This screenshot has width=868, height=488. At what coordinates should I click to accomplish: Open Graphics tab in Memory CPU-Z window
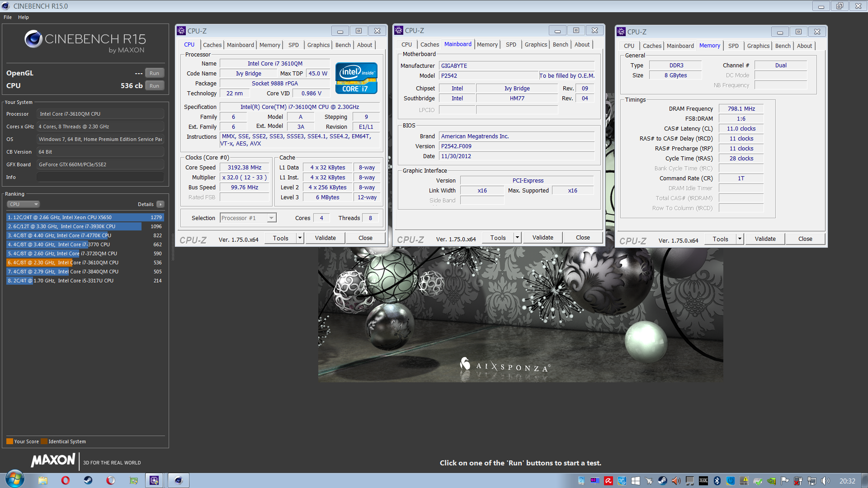point(758,46)
